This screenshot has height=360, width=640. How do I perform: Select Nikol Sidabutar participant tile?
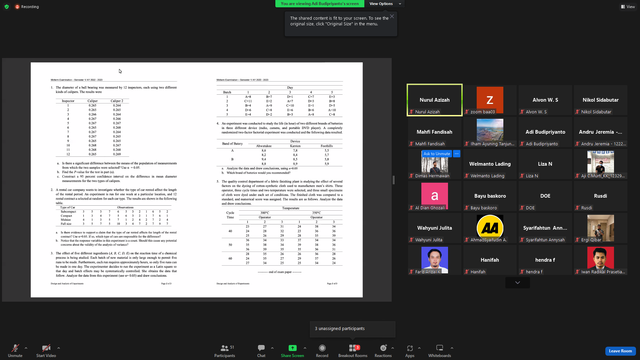(600, 100)
